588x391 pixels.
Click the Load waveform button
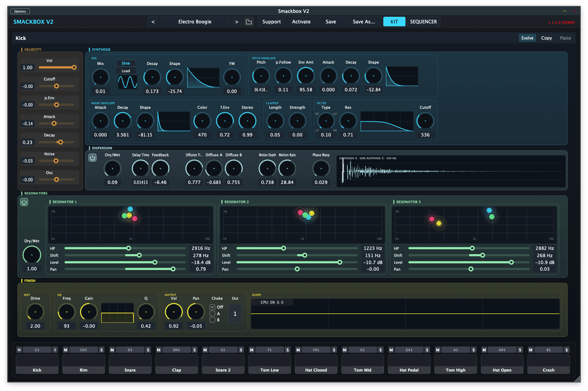126,71
